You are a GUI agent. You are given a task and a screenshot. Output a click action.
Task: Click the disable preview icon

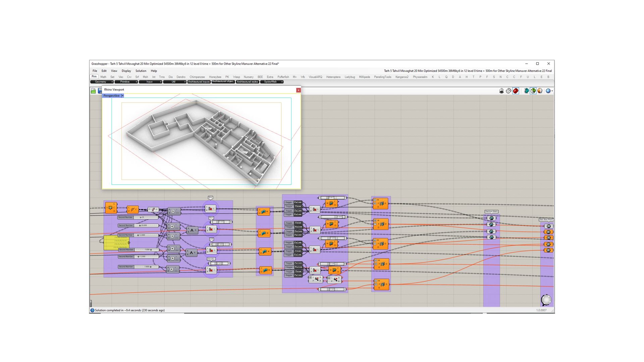501,91
